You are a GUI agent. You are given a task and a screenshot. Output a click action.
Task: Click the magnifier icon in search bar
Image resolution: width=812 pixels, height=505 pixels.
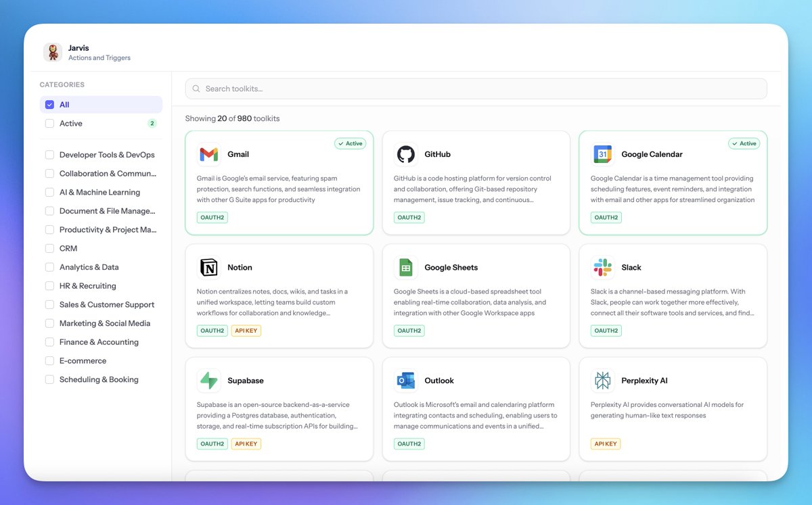coord(196,89)
